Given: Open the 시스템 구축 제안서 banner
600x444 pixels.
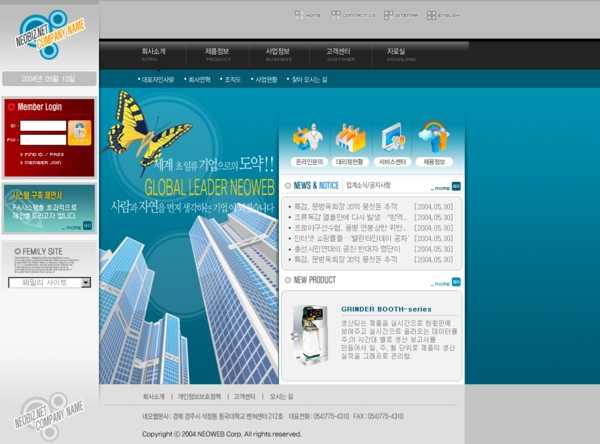Looking at the screenshot, I should click(x=49, y=209).
